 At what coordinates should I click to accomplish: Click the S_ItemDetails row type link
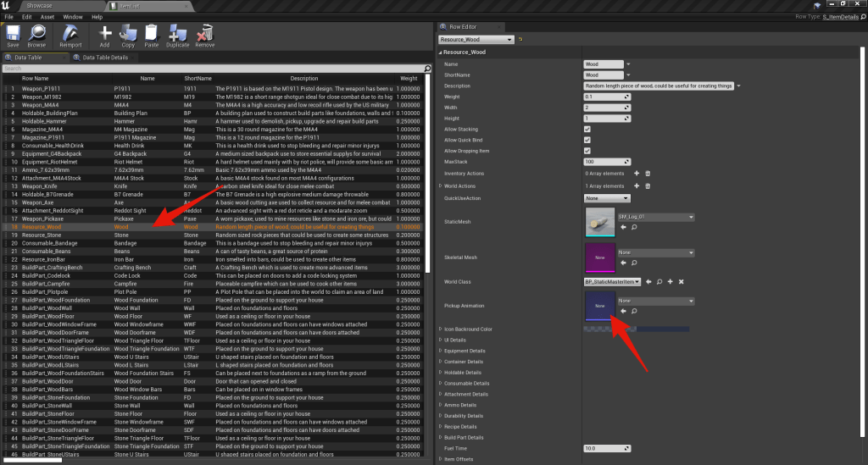[842, 16]
